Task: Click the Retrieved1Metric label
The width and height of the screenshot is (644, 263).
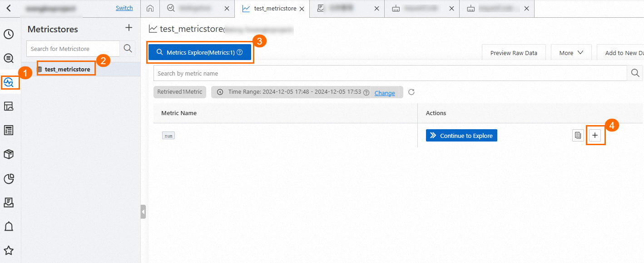Action: [x=180, y=92]
